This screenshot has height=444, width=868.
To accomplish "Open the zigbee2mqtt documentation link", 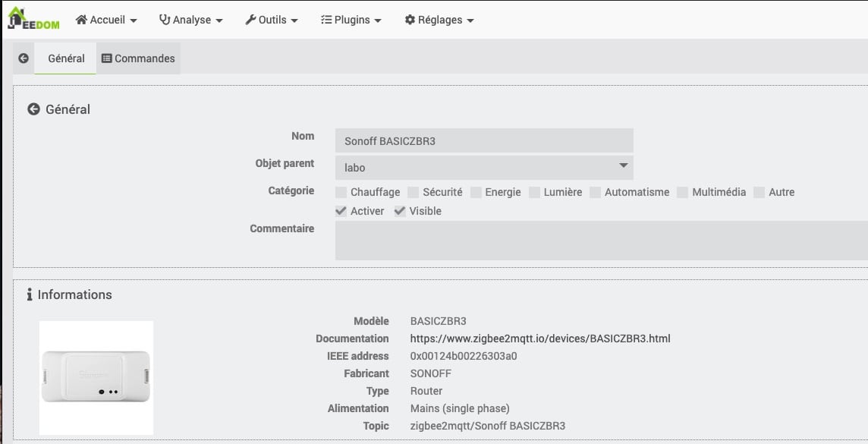I will pyautogui.click(x=540, y=339).
